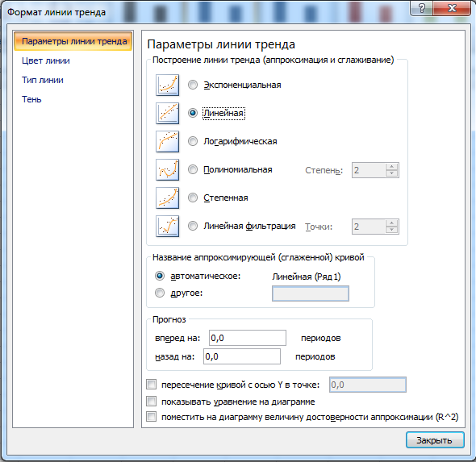Click the logarithmic trendline chart icon
This screenshot has height=462, width=476.
pos(167,141)
